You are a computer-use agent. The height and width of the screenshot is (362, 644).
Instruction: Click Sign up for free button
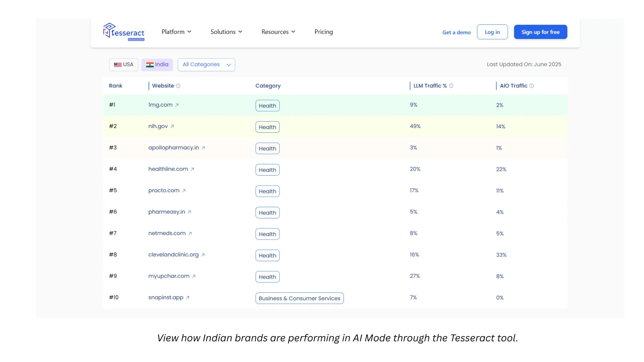pyautogui.click(x=540, y=32)
